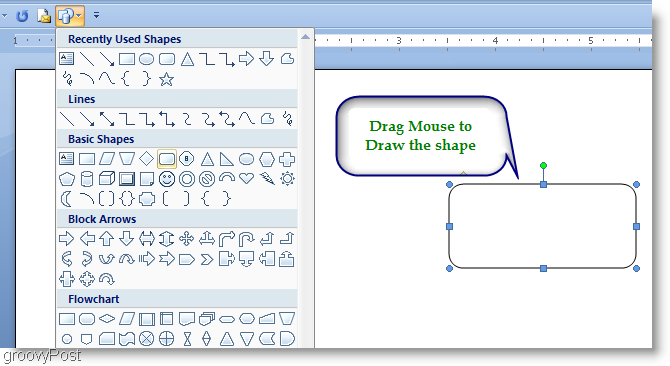Insert a Bent Arrow block arrow

[226, 239]
